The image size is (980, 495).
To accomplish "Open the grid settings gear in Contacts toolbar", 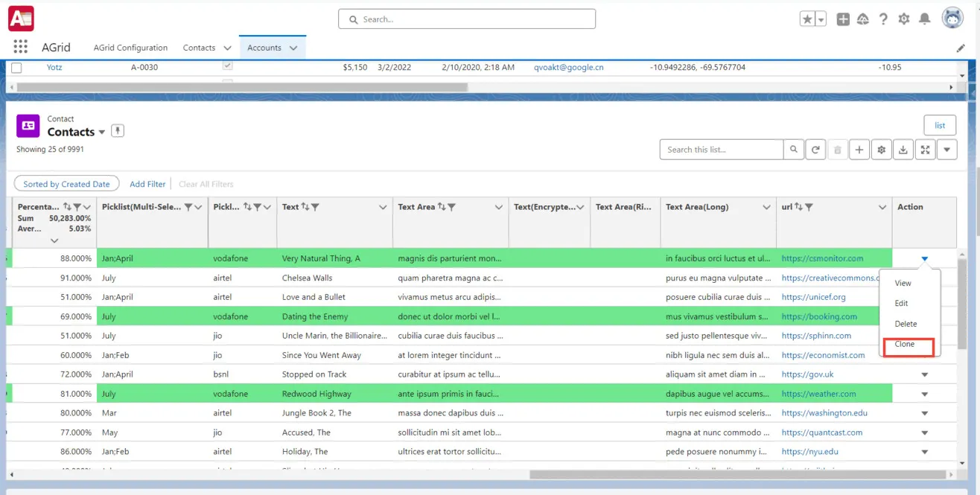I will click(881, 149).
